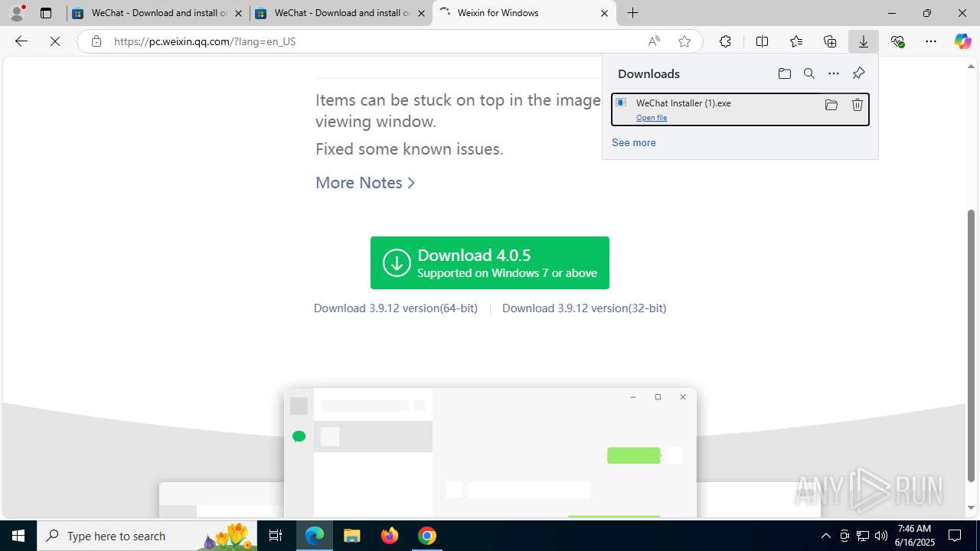Open Edge Settings and more menu
This screenshot has height=551, width=980.
click(x=931, y=41)
